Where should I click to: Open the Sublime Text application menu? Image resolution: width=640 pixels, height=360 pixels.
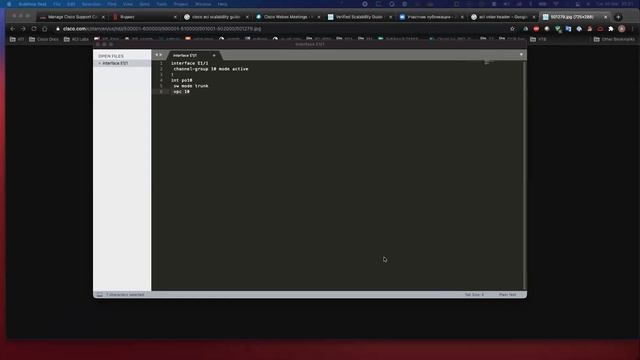point(32,4)
